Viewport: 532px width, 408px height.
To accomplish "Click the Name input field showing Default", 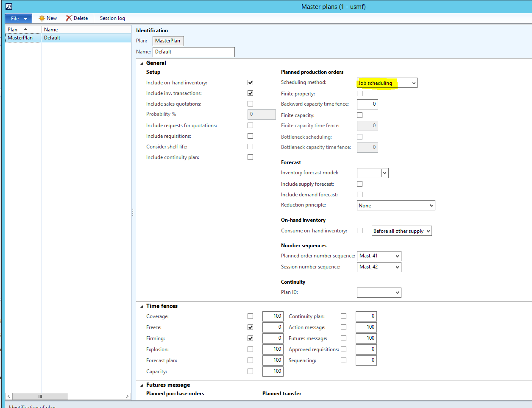I will point(193,52).
